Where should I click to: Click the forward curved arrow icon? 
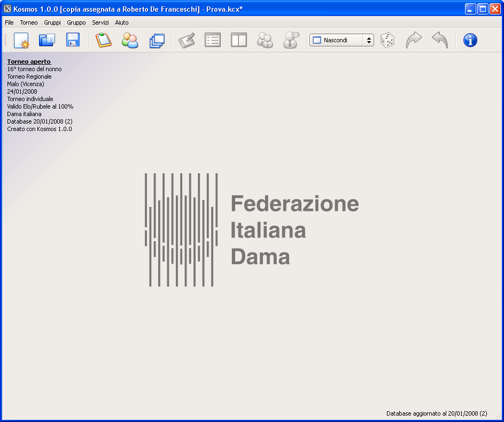click(414, 40)
